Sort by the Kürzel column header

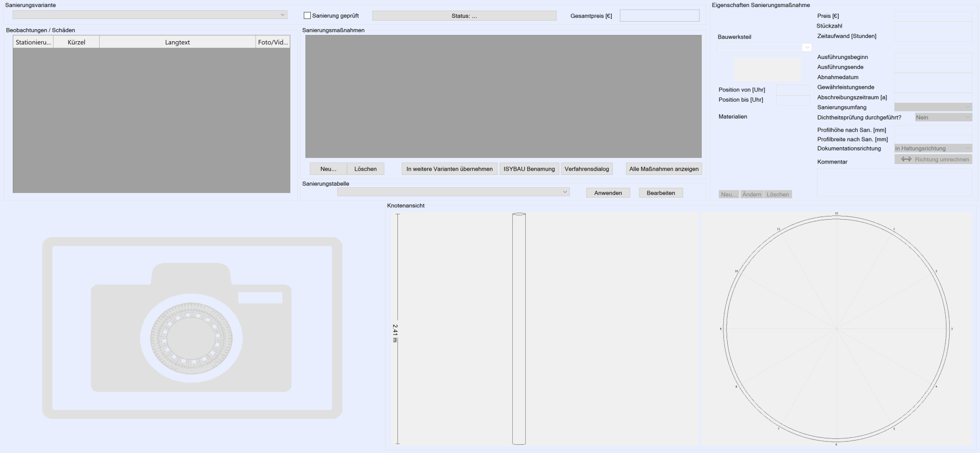tap(76, 42)
